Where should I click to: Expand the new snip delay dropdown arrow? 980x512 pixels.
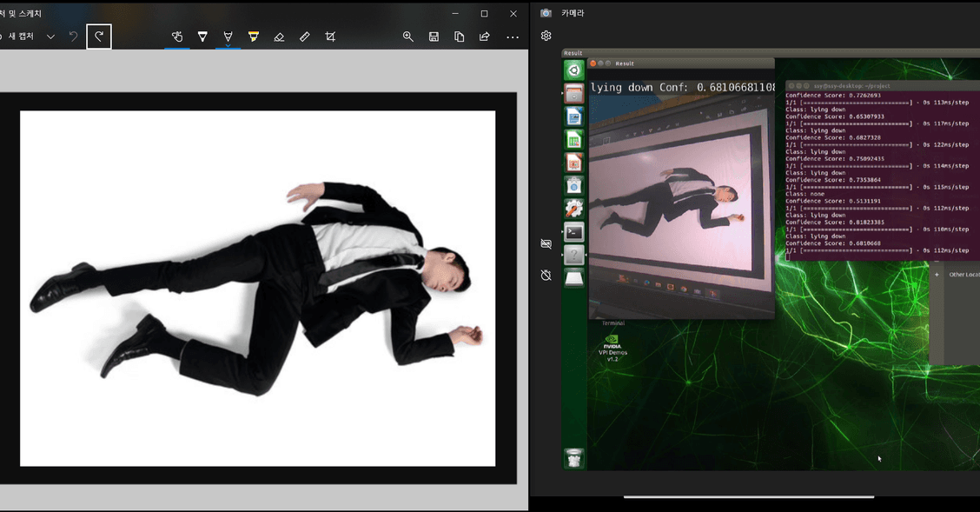tap(50, 37)
